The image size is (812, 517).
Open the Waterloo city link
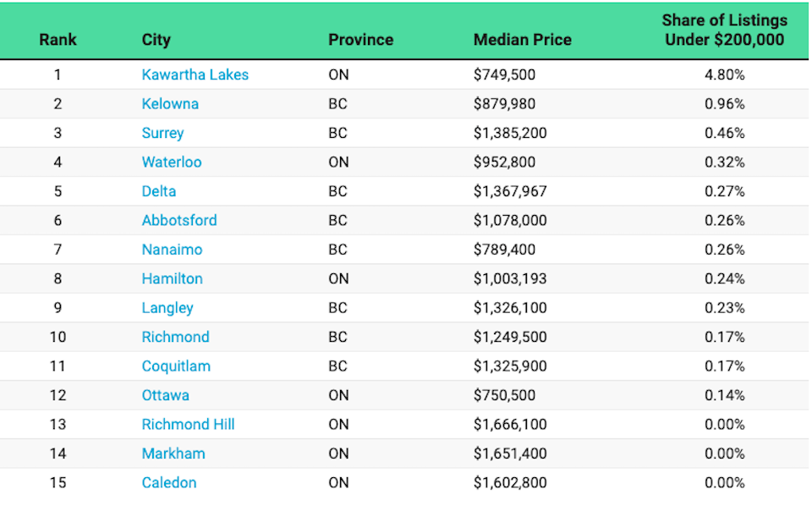[x=172, y=162]
